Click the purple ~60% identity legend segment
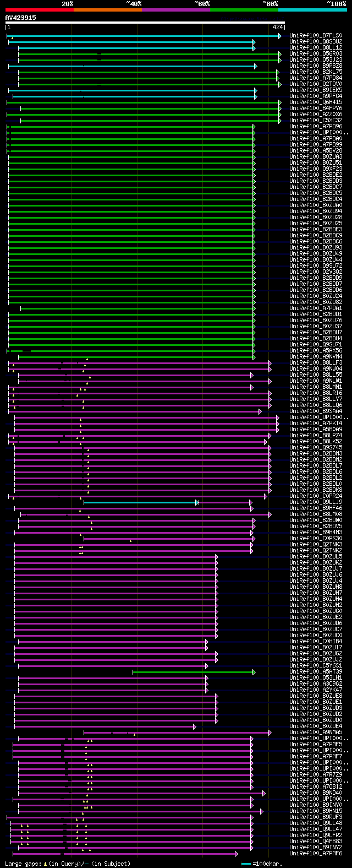352x868 pixels. coord(175,10)
